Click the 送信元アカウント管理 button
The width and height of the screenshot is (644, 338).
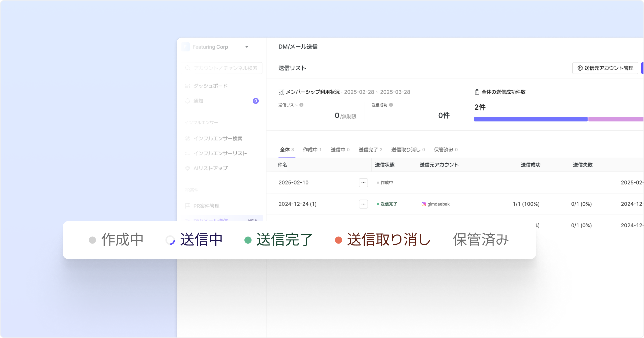[605, 68]
